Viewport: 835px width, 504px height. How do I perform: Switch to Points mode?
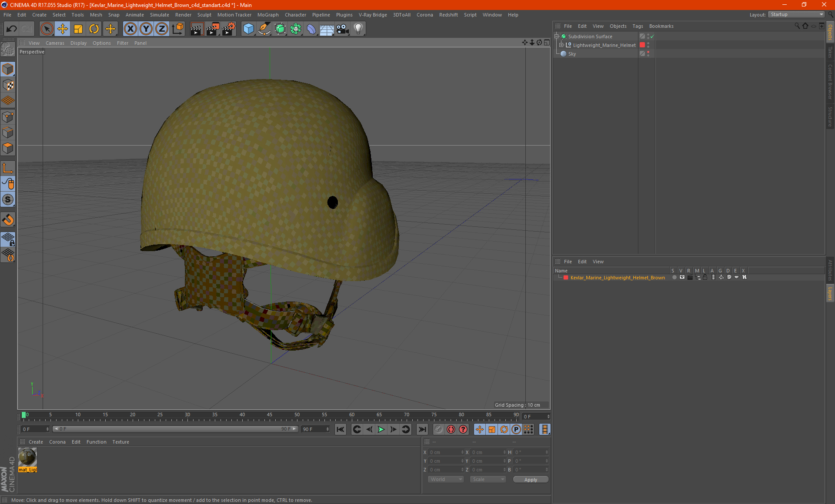(8, 116)
